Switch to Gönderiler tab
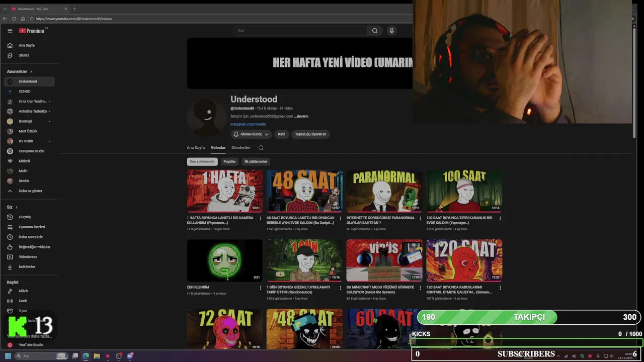Screen dimensions: 644x362 240,148
